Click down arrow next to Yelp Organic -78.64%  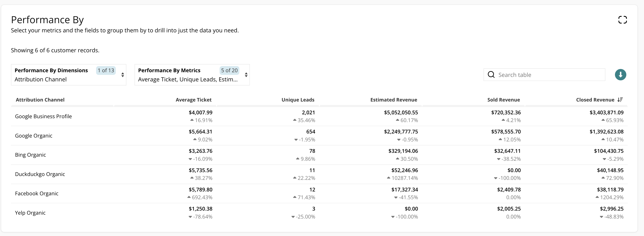(190, 217)
